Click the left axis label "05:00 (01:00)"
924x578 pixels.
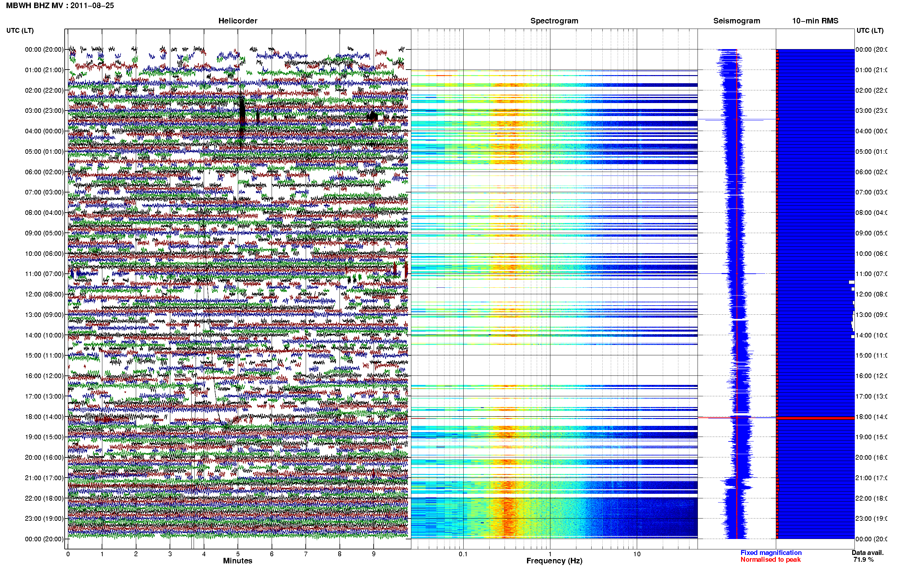pos(44,151)
